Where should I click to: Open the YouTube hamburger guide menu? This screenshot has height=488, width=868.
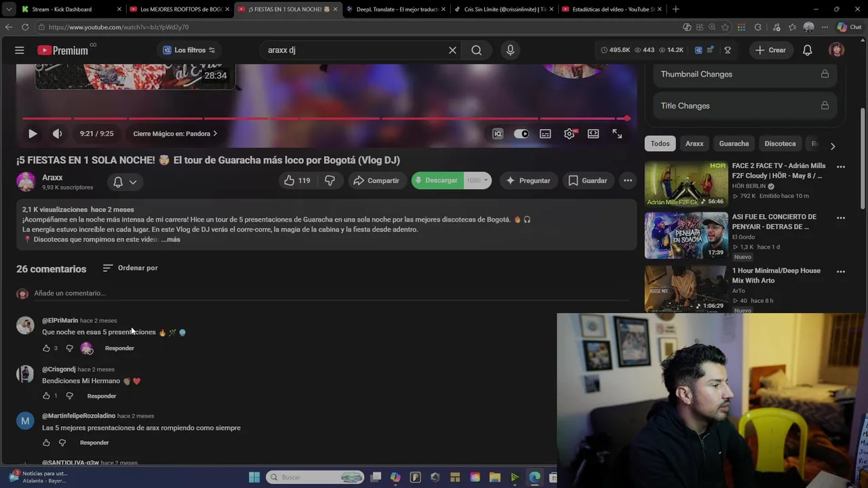point(19,50)
